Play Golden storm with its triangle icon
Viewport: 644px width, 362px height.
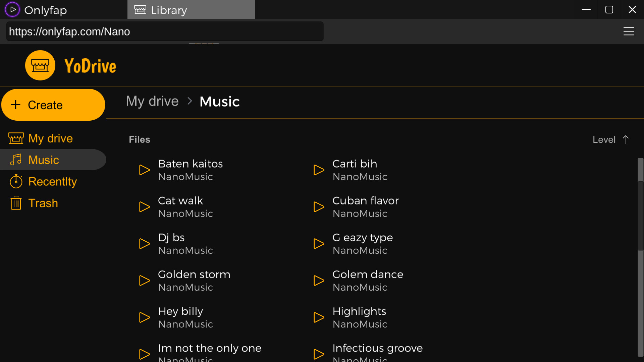tap(144, 281)
